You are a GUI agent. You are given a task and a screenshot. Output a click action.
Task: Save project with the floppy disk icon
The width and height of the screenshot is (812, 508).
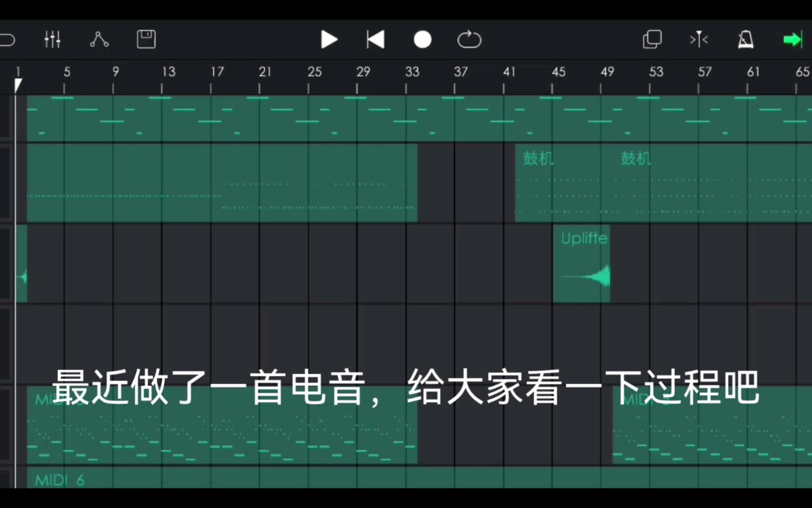(146, 40)
